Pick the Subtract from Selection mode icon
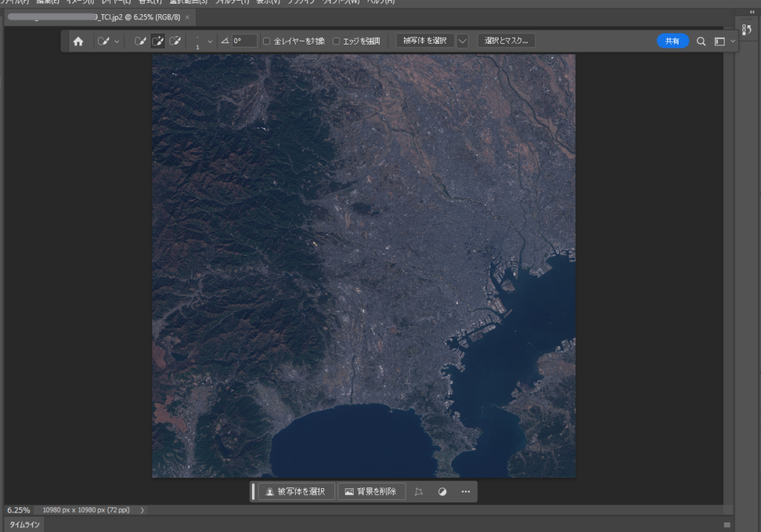 [175, 42]
